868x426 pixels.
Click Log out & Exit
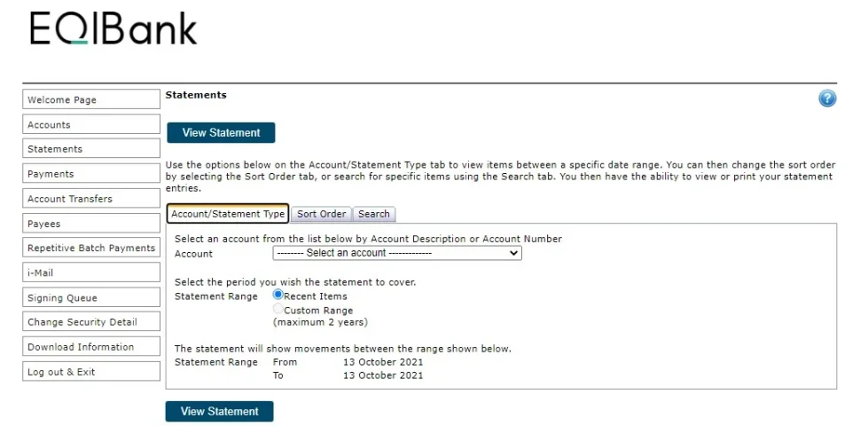pyautogui.click(x=91, y=372)
